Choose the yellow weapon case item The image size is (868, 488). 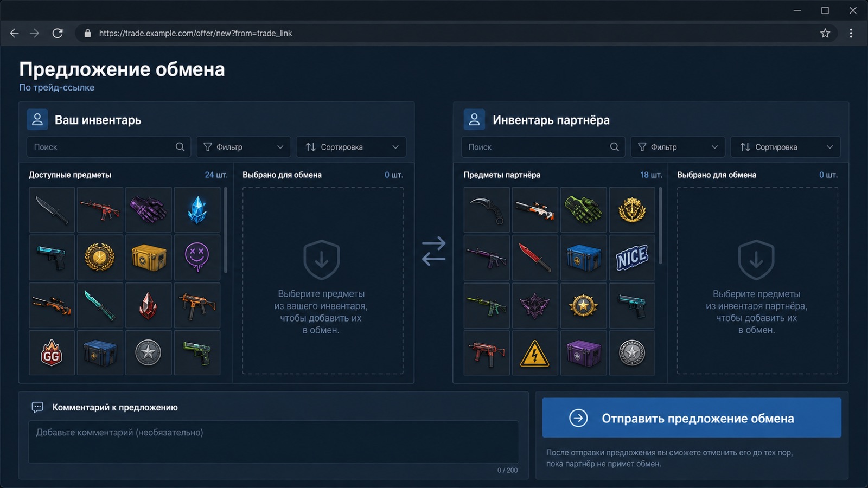(149, 258)
